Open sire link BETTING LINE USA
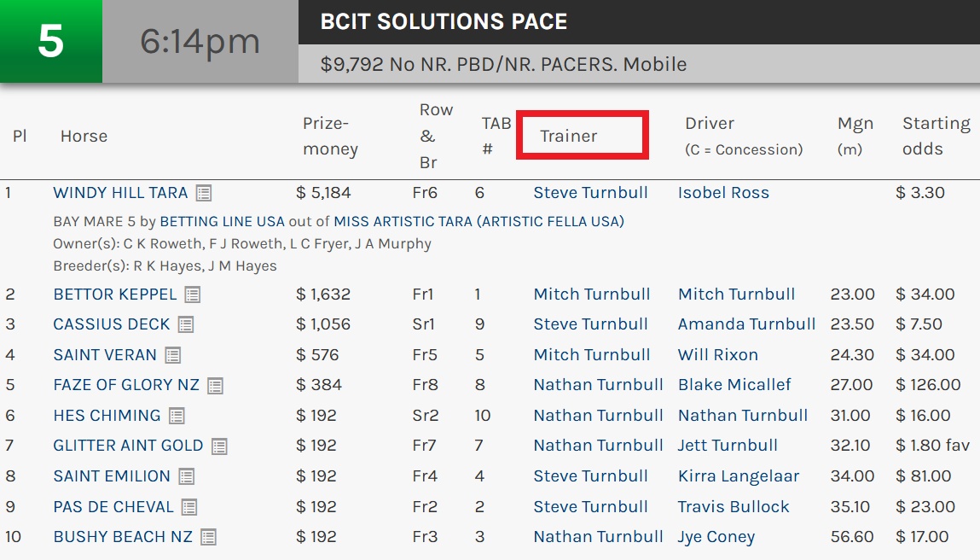980x560 pixels. [x=223, y=222]
